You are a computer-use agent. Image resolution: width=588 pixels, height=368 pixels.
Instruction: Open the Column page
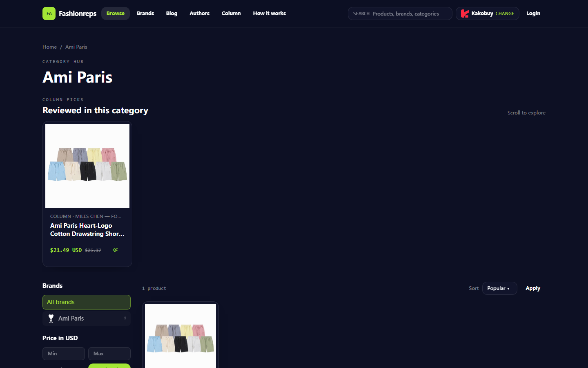(x=231, y=13)
